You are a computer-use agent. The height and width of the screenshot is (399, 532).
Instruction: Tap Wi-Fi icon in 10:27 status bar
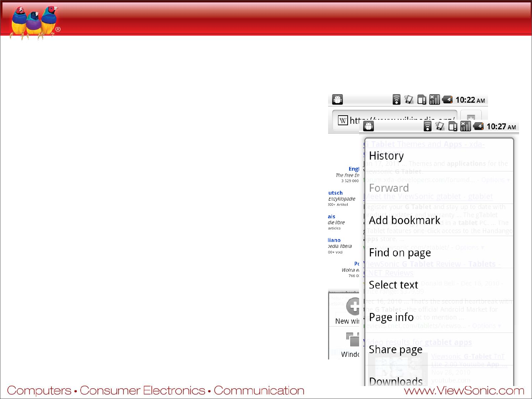427,126
